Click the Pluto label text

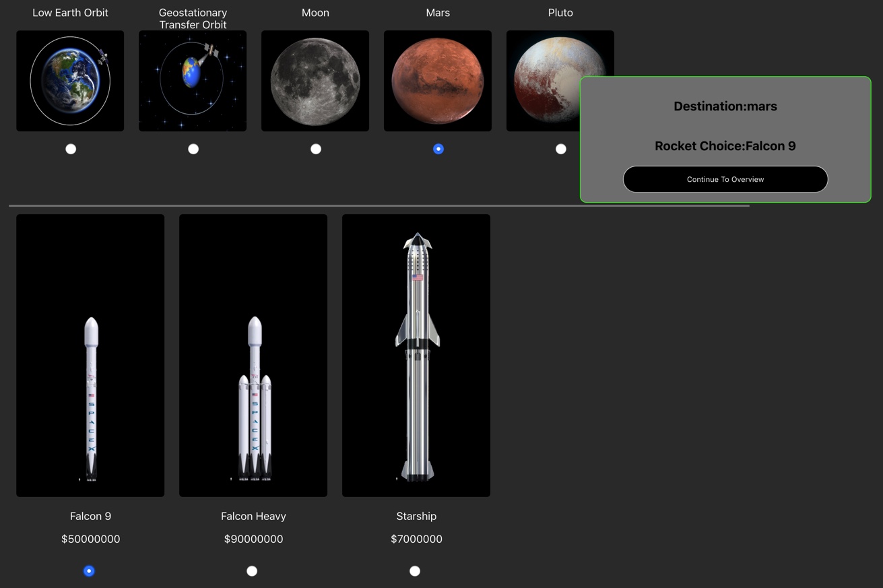click(x=560, y=13)
